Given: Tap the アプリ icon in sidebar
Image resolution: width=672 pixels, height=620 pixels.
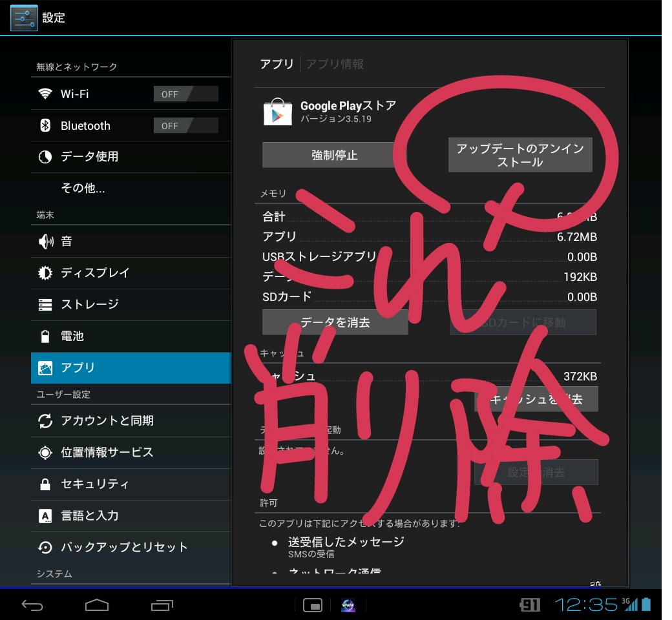Looking at the screenshot, I should (x=45, y=368).
